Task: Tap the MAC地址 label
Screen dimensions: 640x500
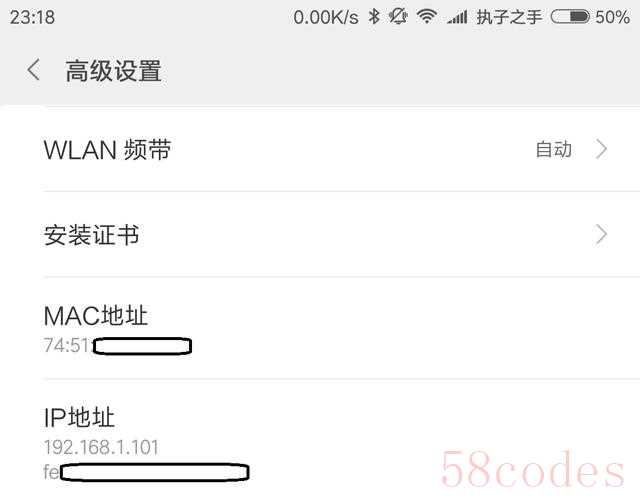Action: pyautogui.click(x=96, y=316)
